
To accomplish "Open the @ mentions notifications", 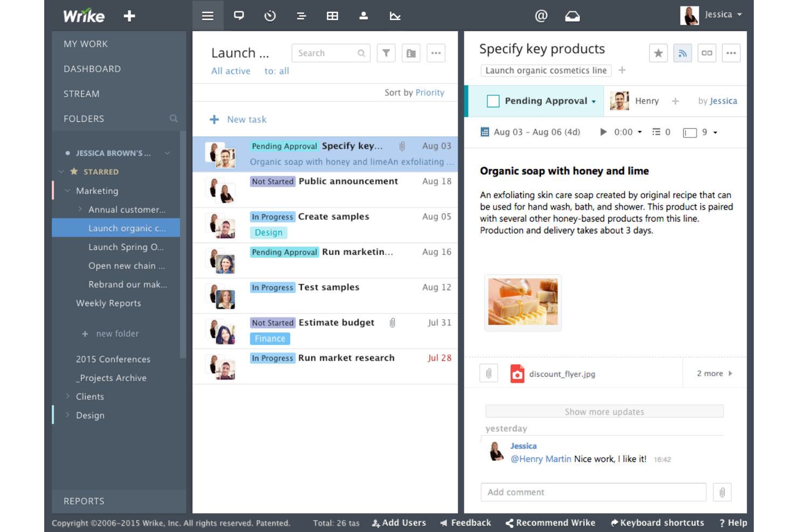I will [x=541, y=16].
